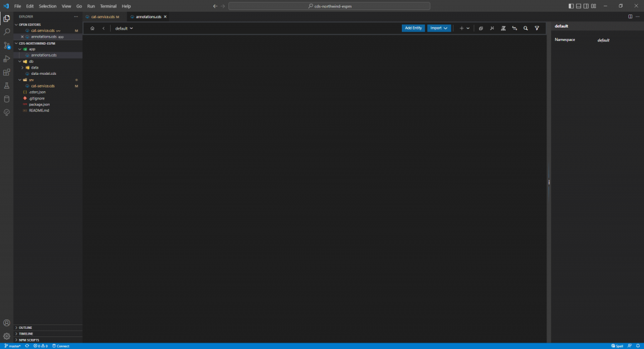Open the Accounts icon in activity bar
The width and height of the screenshot is (644, 349).
coord(6,323)
